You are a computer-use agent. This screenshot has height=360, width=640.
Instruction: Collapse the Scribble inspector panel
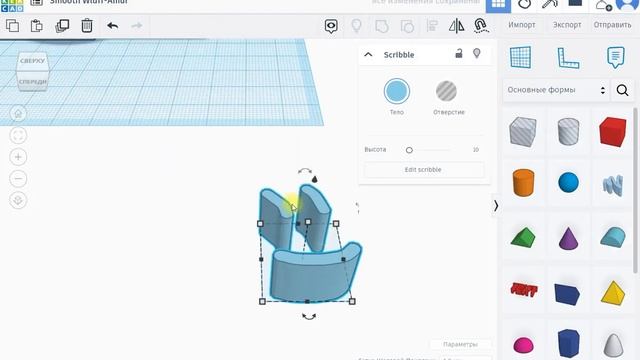(x=368, y=54)
